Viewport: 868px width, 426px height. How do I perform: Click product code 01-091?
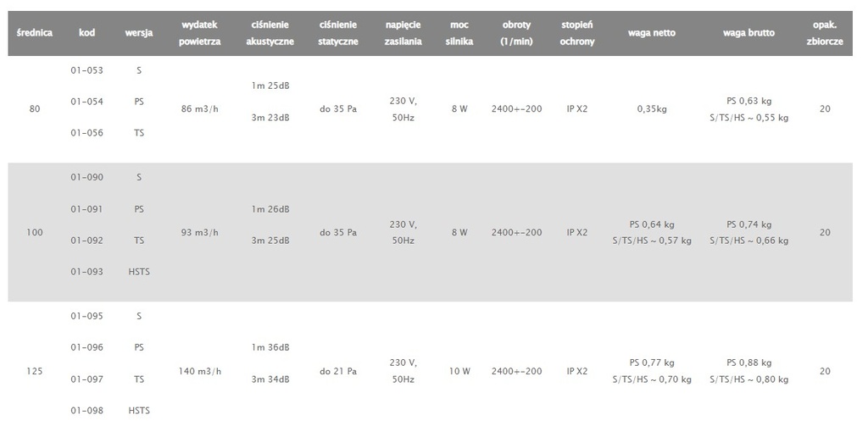86,209
